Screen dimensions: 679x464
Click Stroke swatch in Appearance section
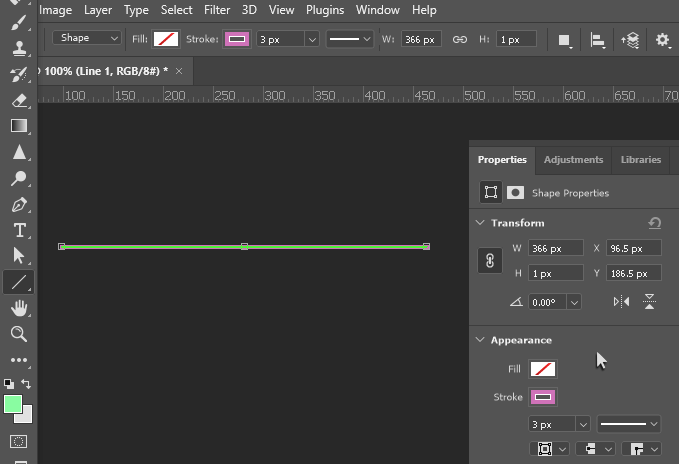543,397
